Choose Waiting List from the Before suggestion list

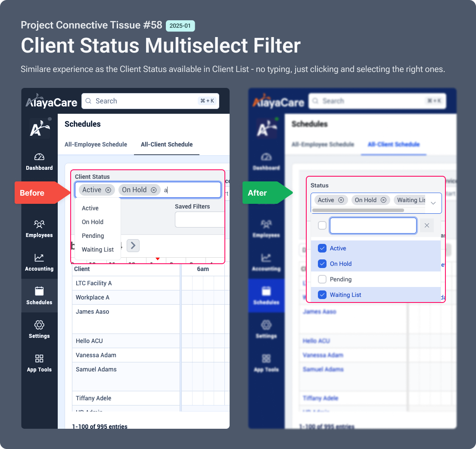pos(98,249)
